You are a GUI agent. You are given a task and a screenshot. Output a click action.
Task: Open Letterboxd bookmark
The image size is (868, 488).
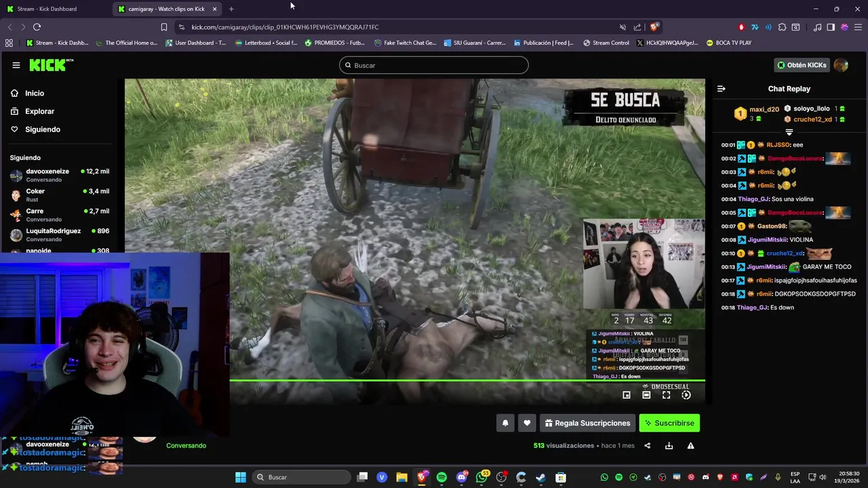pyautogui.click(x=267, y=43)
